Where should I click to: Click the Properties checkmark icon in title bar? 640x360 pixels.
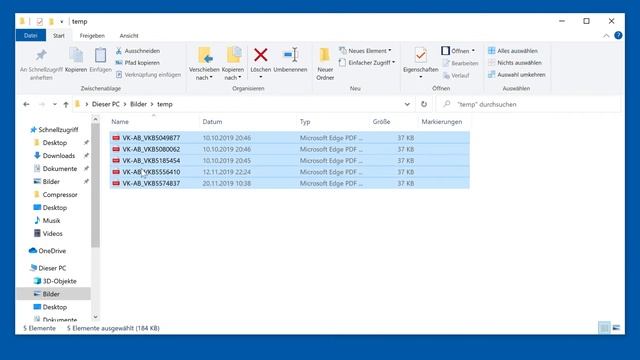click(x=40, y=22)
